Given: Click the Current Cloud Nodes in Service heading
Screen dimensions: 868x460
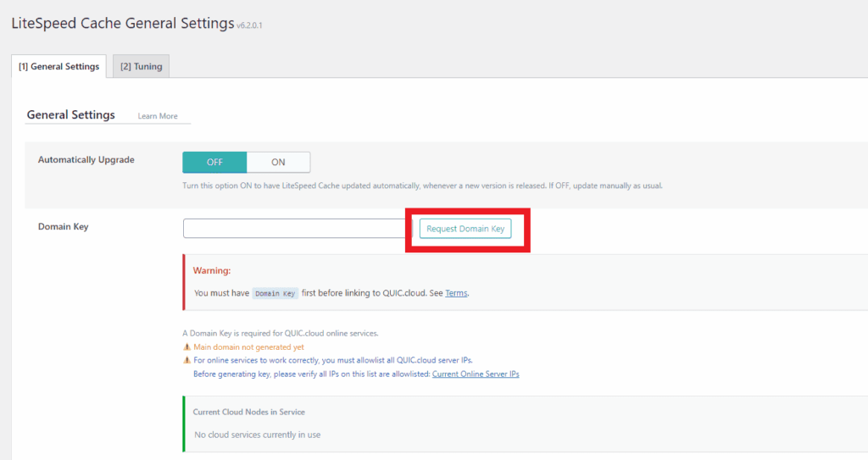Looking at the screenshot, I should (248, 412).
